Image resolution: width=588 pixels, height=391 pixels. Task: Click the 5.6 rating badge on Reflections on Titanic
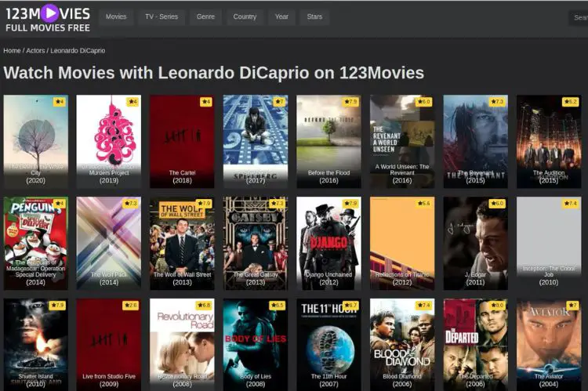coord(423,203)
